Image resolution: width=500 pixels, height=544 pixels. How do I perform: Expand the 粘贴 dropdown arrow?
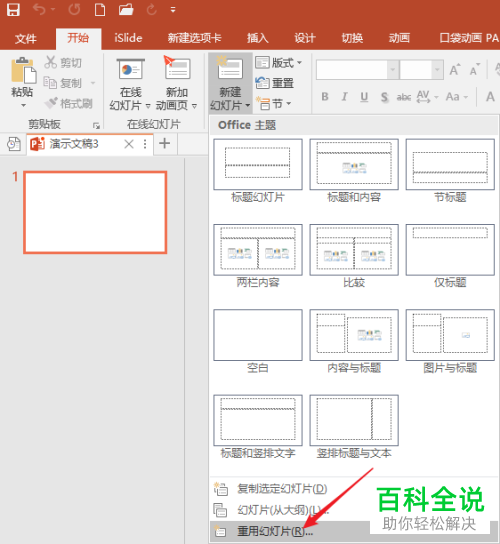pyautogui.click(x=23, y=105)
